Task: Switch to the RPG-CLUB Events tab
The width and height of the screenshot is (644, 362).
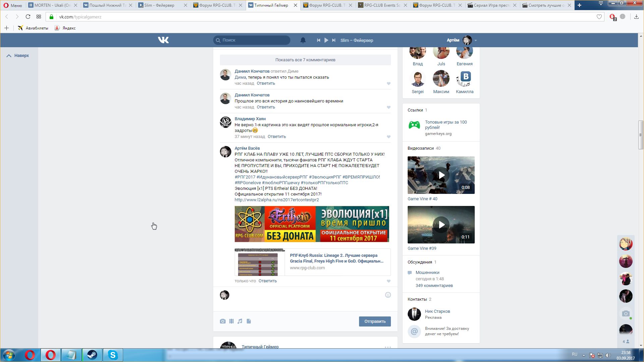Action: click(x=382, y=5)
